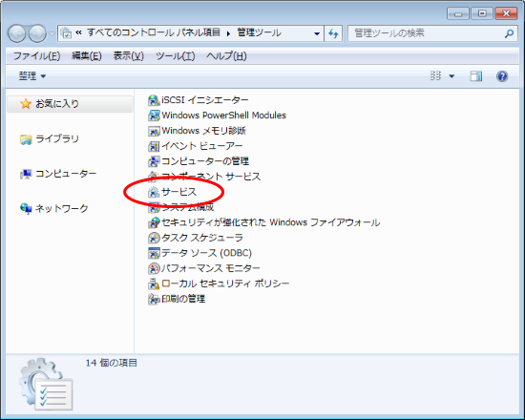Open the help question mark icon

pos(502,76)
